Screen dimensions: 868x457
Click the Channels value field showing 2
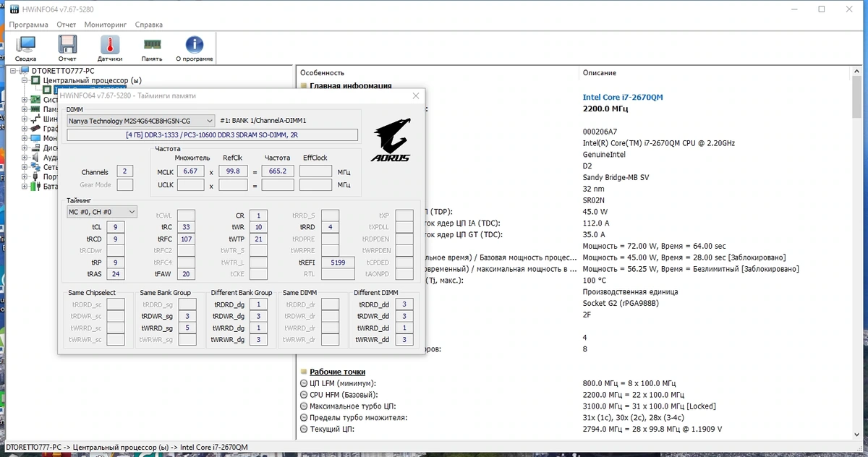pos(125,172)
